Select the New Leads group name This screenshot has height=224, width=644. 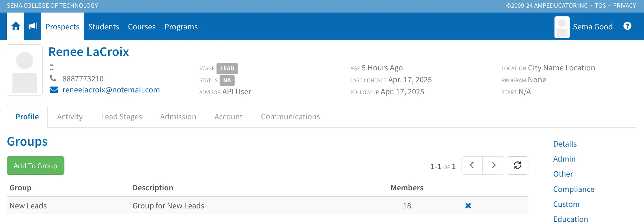click(28, 206)
